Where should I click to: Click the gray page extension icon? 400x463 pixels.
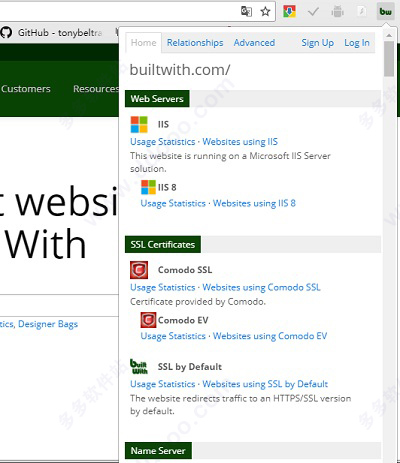tap(362, 12)
